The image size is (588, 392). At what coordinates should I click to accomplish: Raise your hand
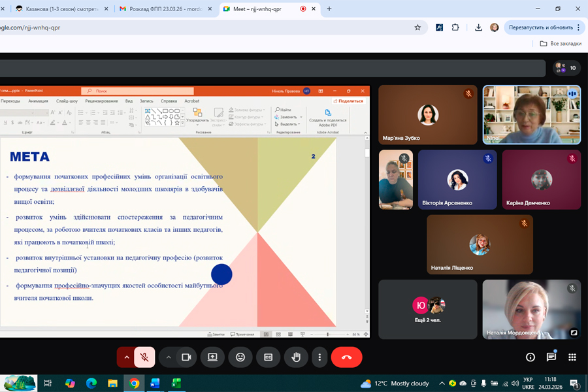click(296, 357)
